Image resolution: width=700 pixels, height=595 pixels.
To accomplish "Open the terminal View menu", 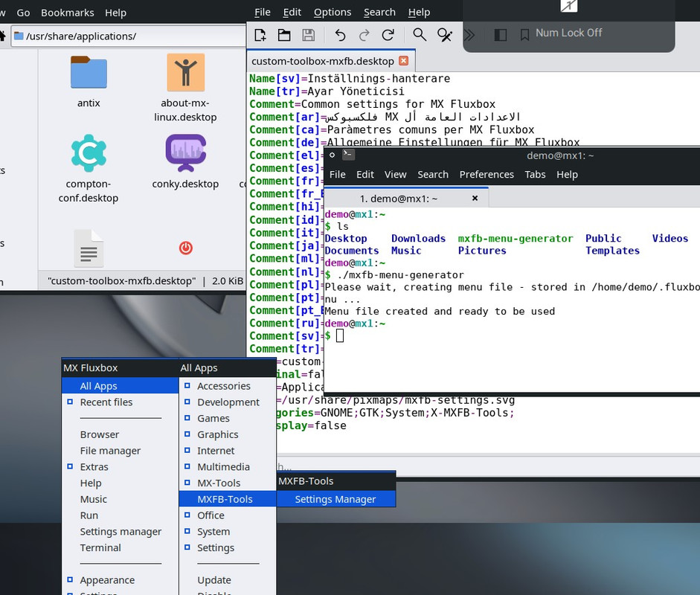I will point(396,175).
